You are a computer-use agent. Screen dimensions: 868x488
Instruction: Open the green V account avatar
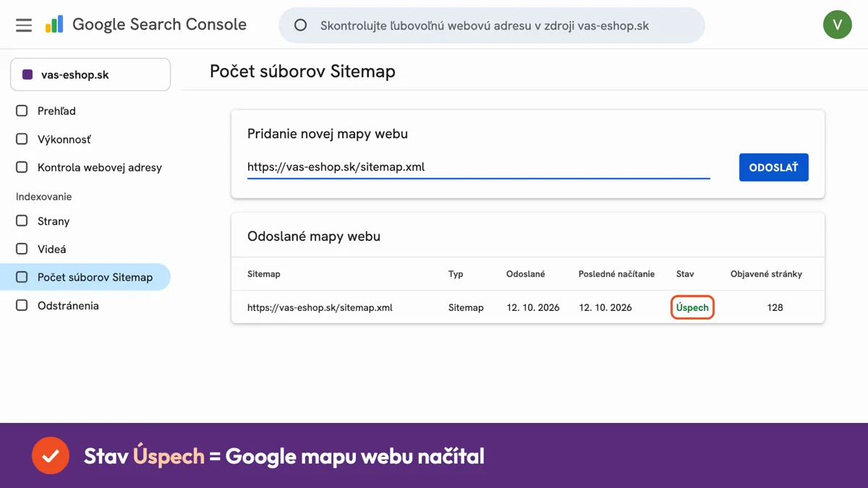[837, 25]
